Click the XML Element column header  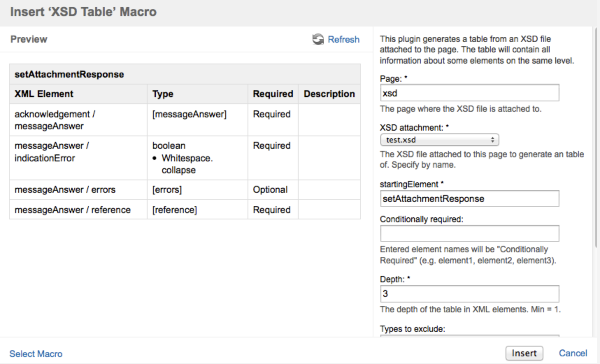click(44, 94)
